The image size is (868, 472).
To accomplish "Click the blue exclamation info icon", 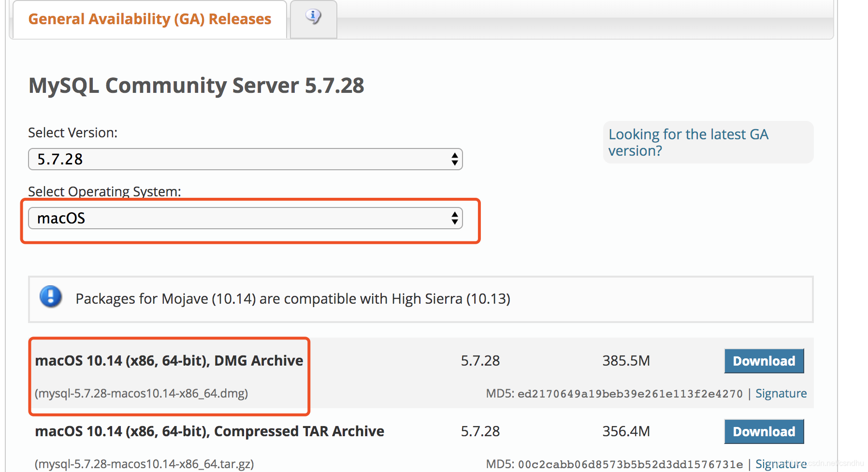I will pos(51,296).
